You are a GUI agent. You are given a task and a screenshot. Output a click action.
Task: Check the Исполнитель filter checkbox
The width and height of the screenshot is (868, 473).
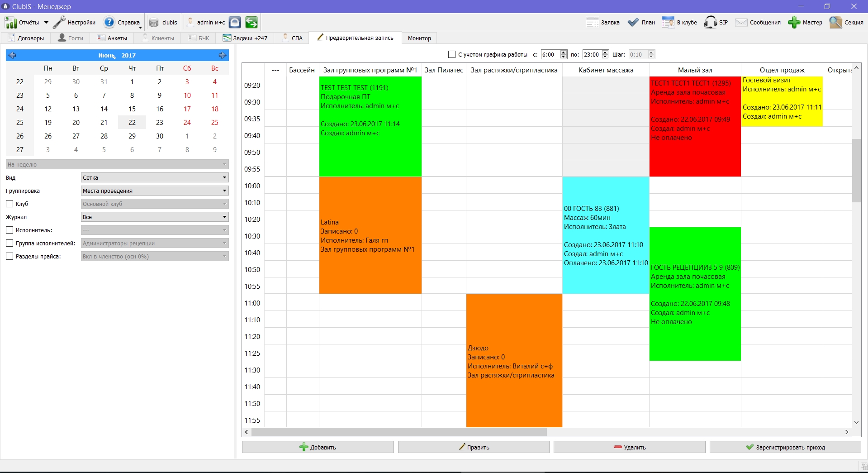(x=9, y=230)
